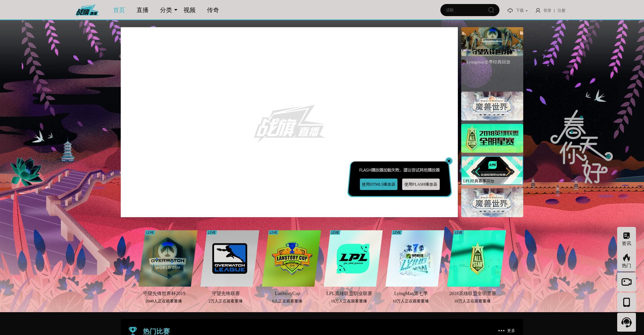Click the 0人正在观看重播 text
This screenshot has height=335, width=644.
tap(287, 301)
